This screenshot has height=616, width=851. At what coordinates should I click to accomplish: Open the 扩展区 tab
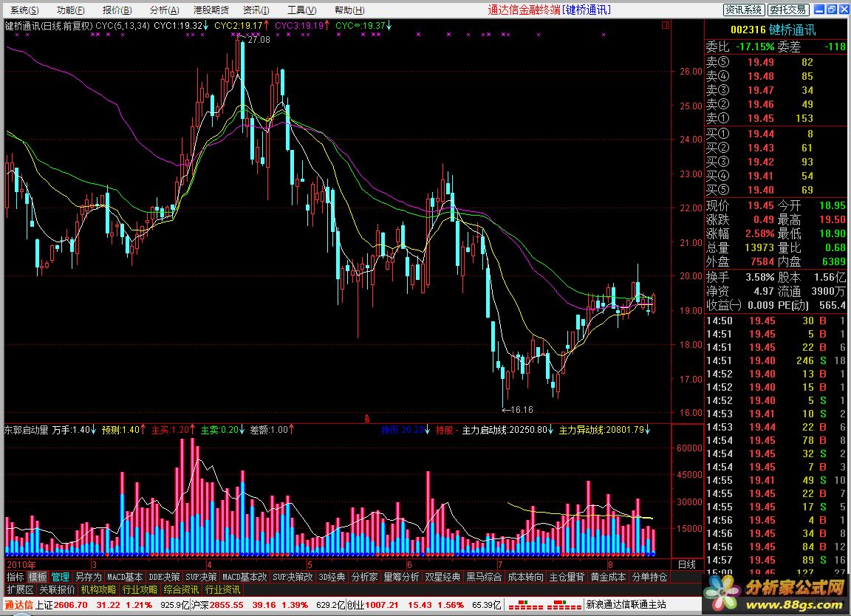click(x=20, y=589)
